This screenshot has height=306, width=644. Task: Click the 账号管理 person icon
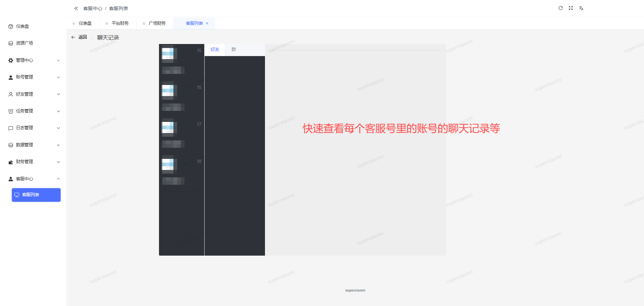11,77
